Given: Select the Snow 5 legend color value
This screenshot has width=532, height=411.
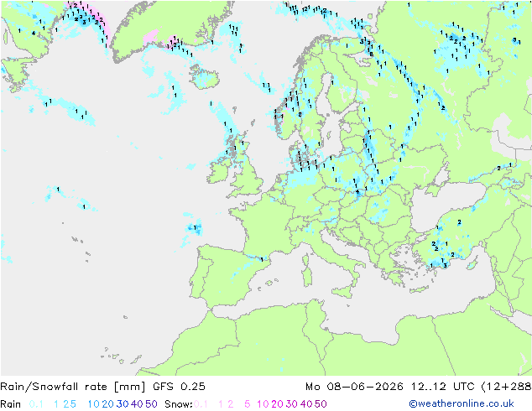Looking at the screenshot, I should pos(247,404).
